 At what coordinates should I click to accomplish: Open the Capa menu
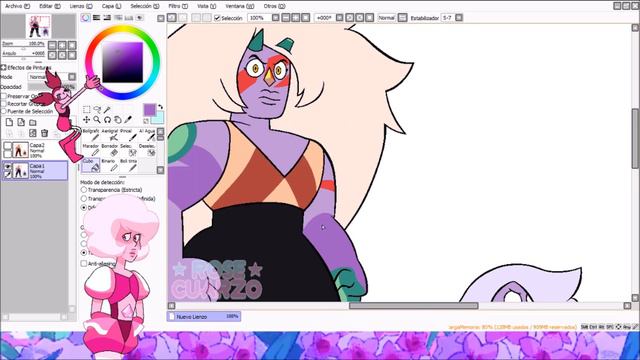click(111, 6)
